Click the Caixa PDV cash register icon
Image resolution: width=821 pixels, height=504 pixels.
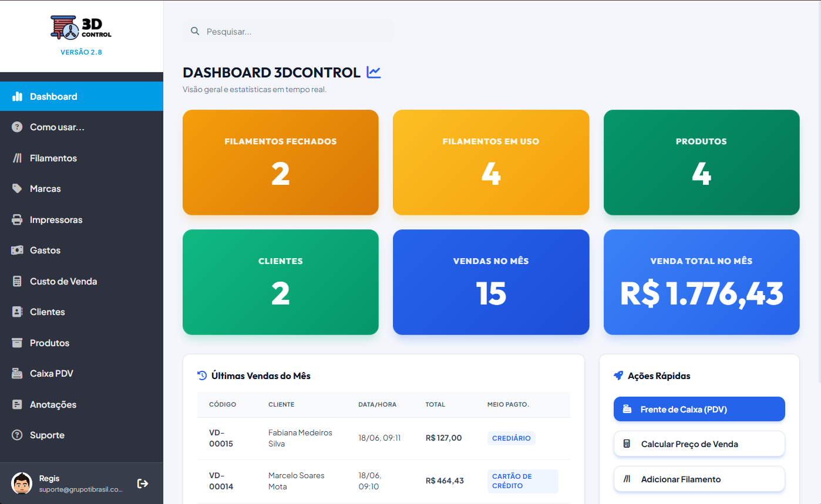click(17, 374)
